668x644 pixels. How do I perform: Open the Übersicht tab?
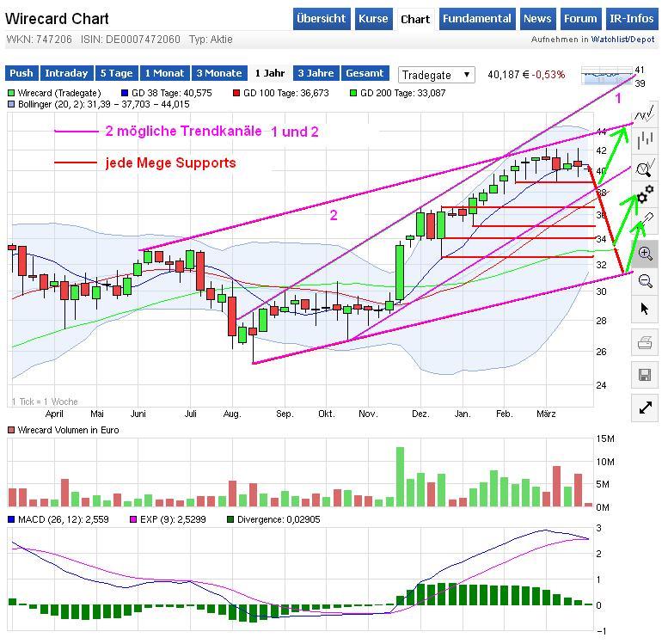point(322,19)
